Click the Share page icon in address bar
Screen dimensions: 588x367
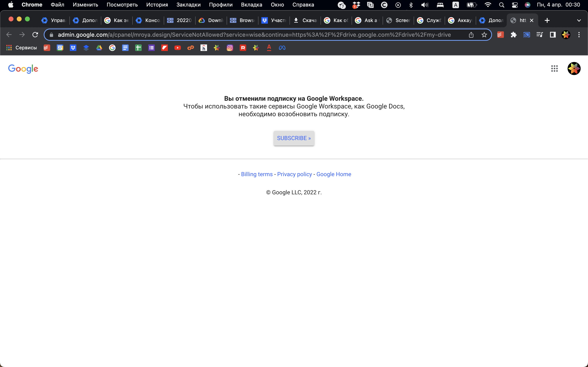pos(471,35)
